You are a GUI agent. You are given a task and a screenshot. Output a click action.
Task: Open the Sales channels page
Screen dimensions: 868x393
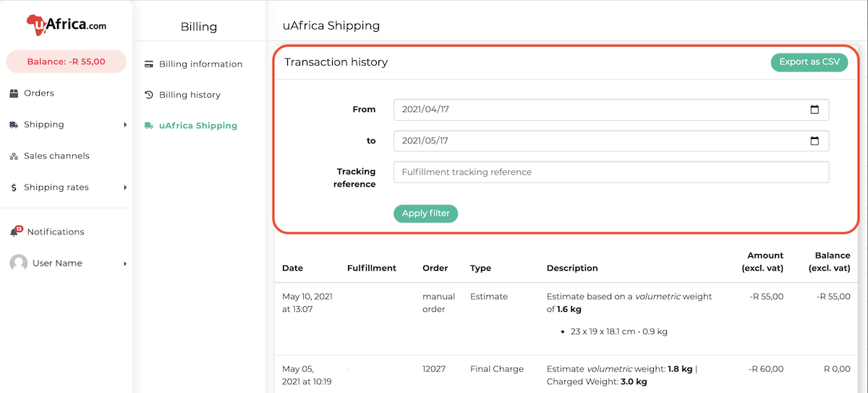[x=56, y=156]
